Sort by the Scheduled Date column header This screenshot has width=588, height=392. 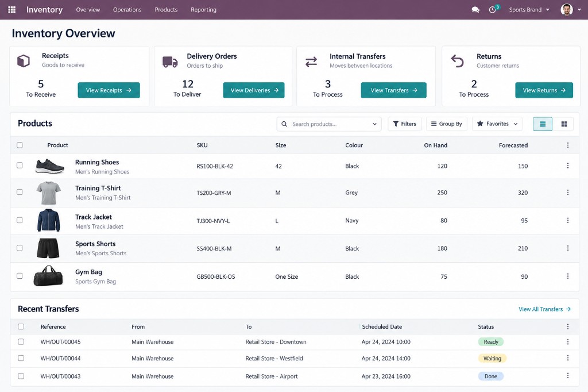tap(382, 326)
